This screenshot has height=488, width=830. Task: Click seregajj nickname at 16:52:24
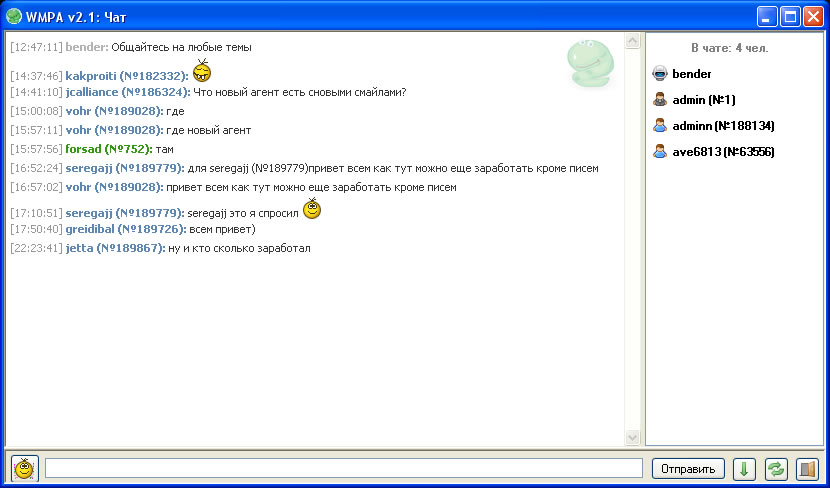[125, 168]
